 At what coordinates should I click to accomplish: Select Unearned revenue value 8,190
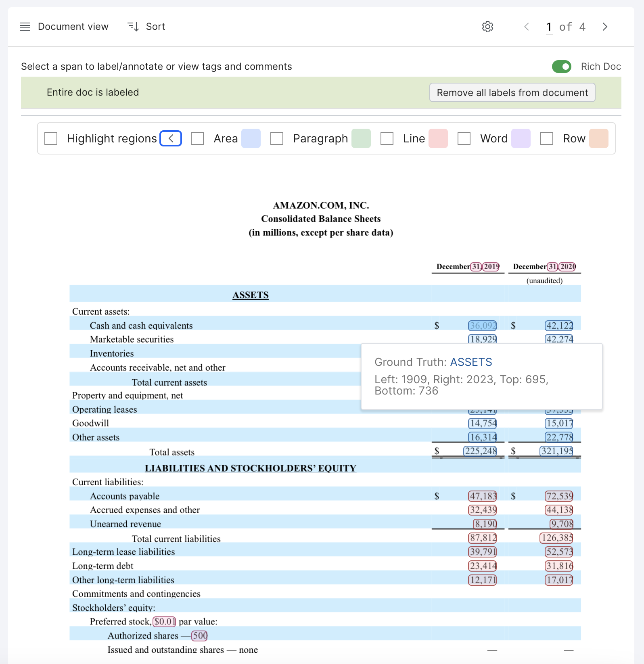click(485, 524)
